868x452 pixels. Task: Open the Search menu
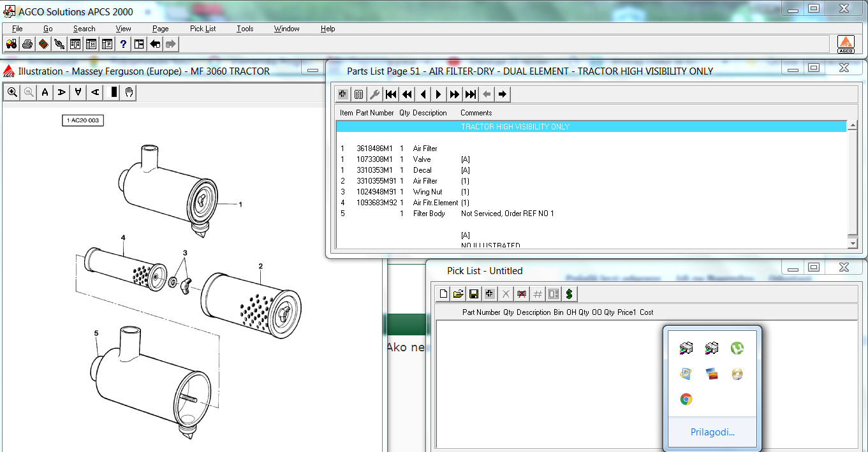pyautogui.click(x=84, y=29)
